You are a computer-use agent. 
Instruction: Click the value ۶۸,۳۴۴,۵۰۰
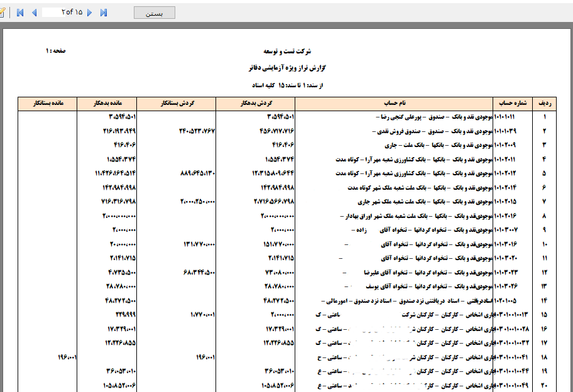tap(199, 273)
